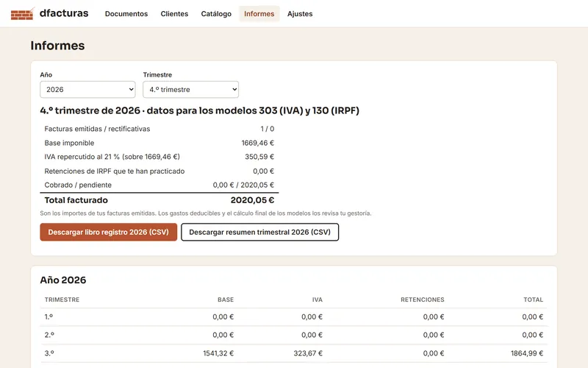This screenshot has height=368, width=588.
Task: Click the gestoría disclaimer note text
Action: [206, 213]
